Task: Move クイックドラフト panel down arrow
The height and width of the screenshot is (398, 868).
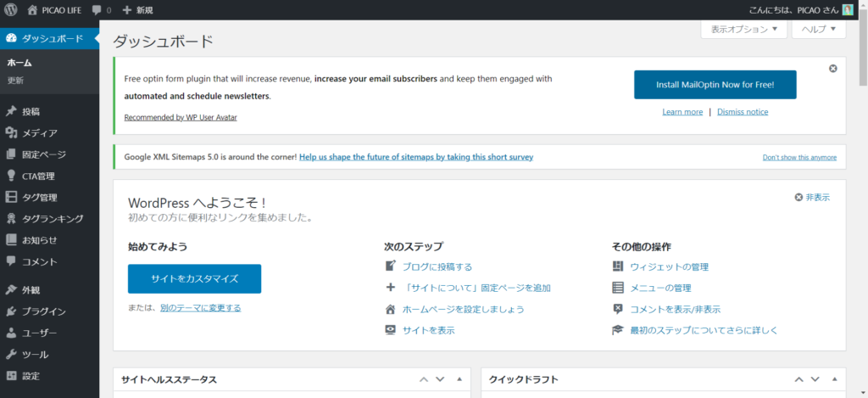Action: [x=815, y=379]
